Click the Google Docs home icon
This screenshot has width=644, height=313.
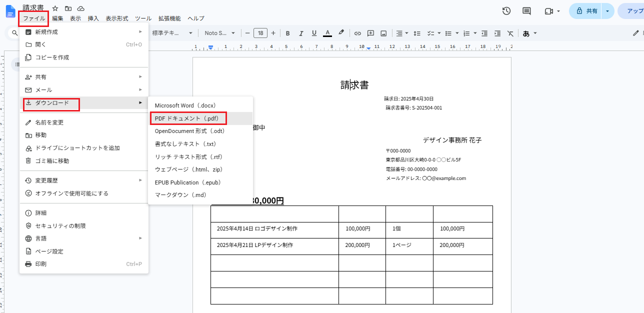tap(10, 11)
